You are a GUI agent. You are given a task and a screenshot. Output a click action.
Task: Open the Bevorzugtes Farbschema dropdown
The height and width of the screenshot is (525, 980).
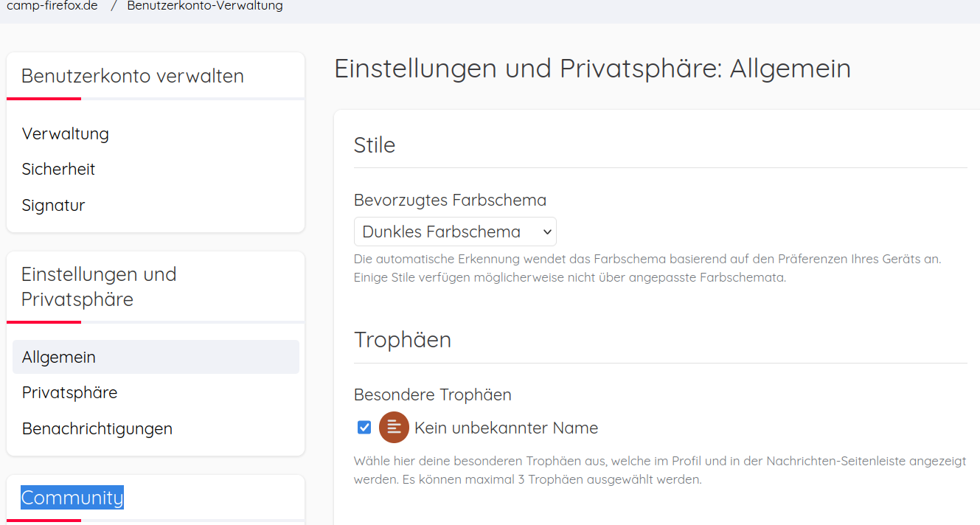coord(455,232)
